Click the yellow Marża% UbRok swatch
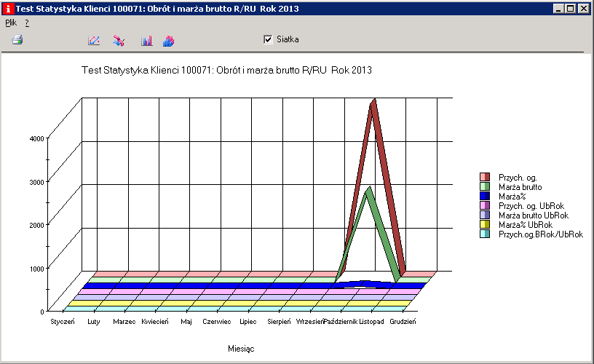The image size is (594, 364). click(485, 224)
